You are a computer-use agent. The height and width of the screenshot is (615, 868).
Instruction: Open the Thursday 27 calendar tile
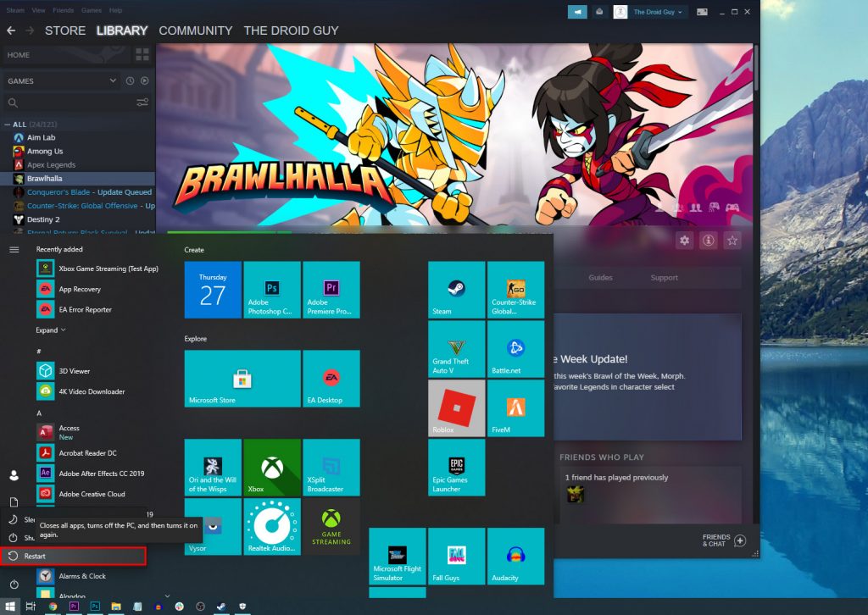[x=213, y=290]
